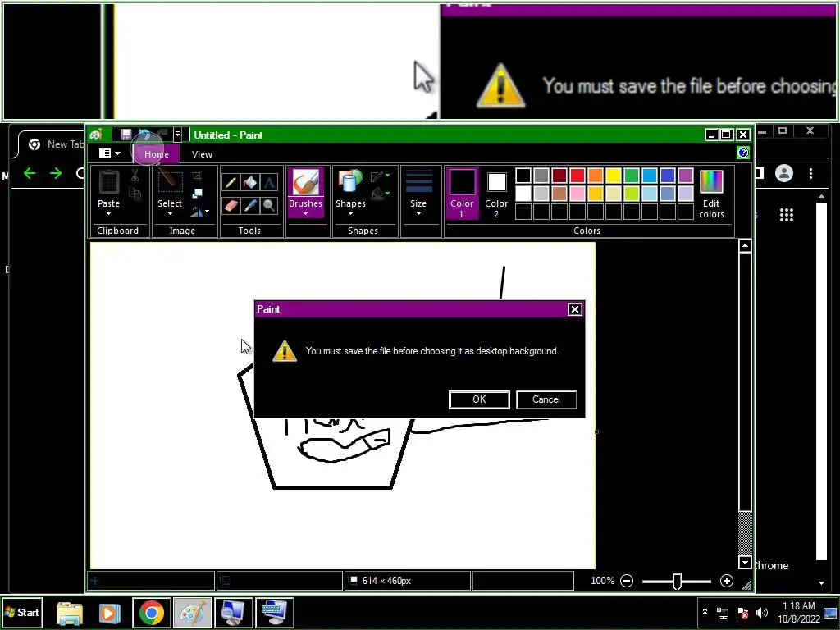This screenshot has width=840, height=630.
Task: Click the zoom in plus button
Action: (x=727, y=581)
